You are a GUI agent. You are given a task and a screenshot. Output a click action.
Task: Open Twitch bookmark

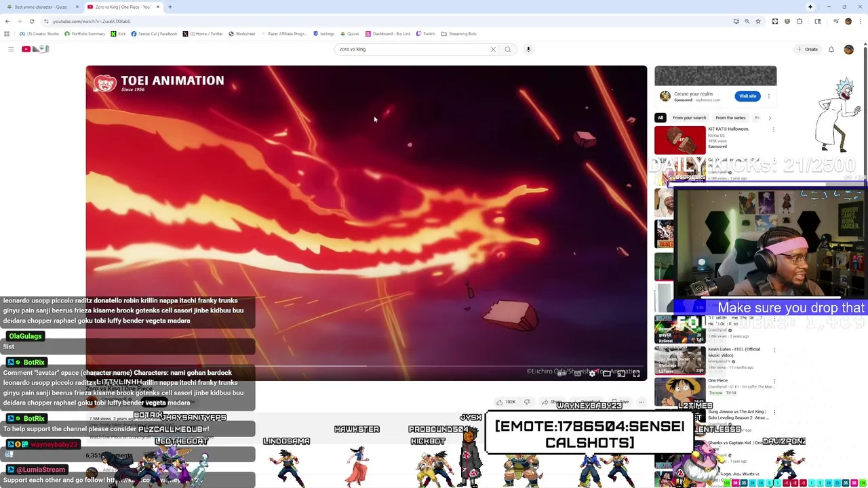pos(425,34)
